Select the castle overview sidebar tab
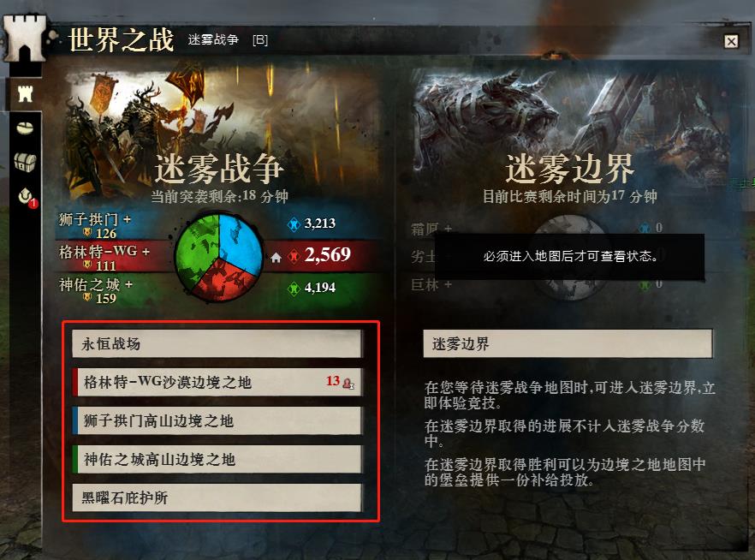Screen dimensions: 755x560 pyautogui.click(x=25, y=94)
